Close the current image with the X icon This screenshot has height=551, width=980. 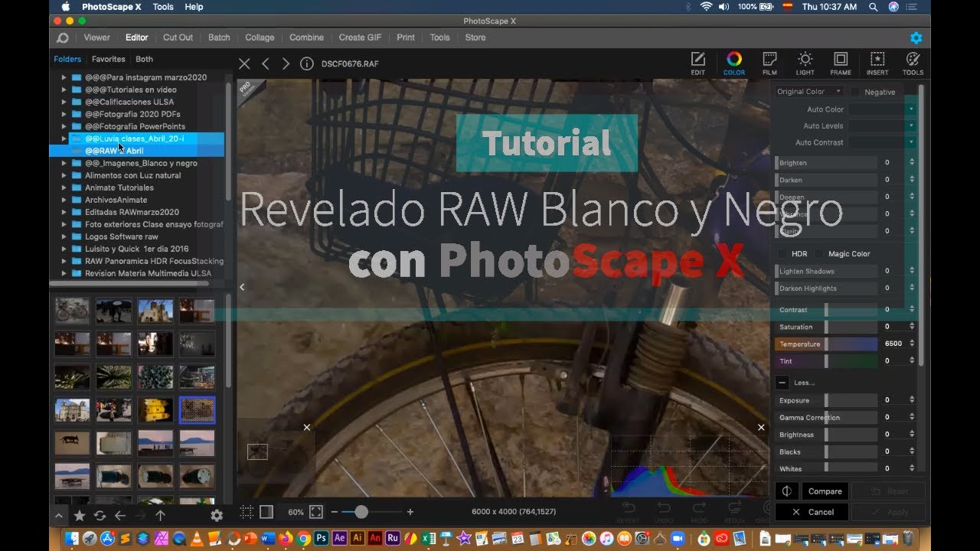tap(244, 64)
